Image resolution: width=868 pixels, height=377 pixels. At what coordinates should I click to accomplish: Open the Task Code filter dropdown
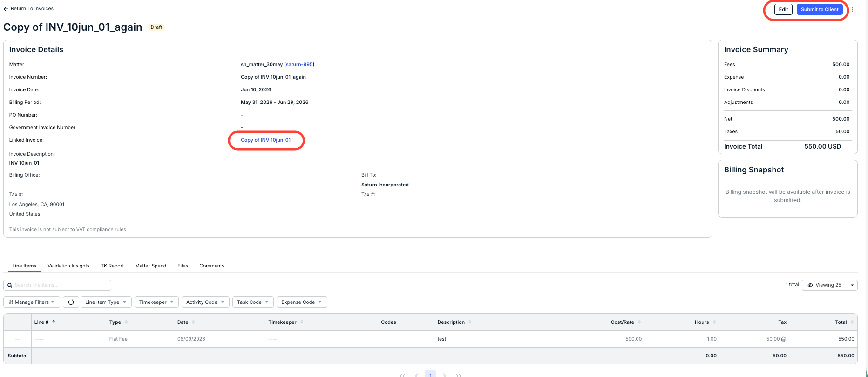coord(253,302)
